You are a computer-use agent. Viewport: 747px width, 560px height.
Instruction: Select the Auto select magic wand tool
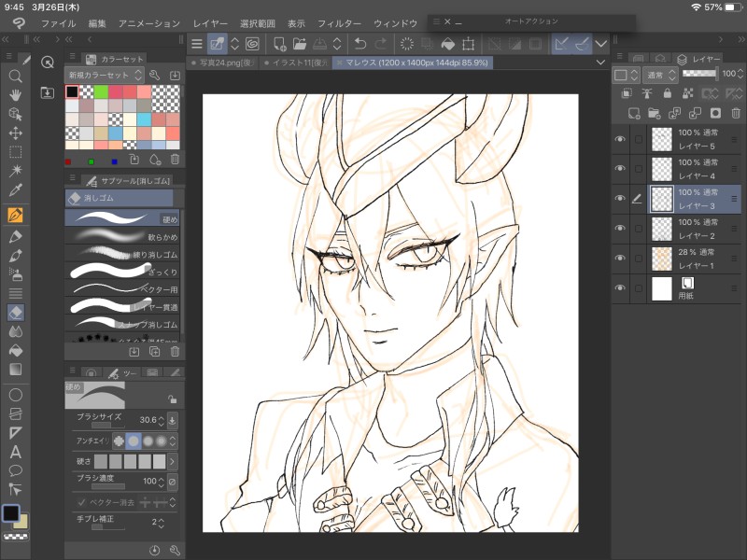tap(15, 171)
